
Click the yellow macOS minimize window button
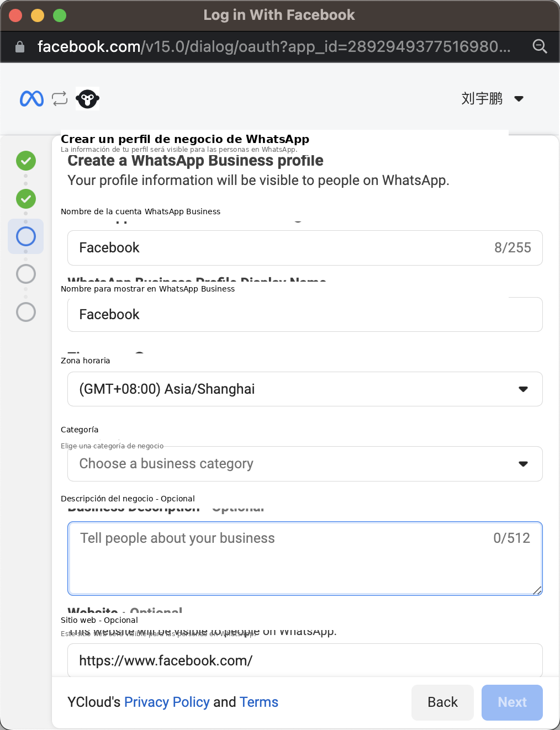[x=38, y=15]
